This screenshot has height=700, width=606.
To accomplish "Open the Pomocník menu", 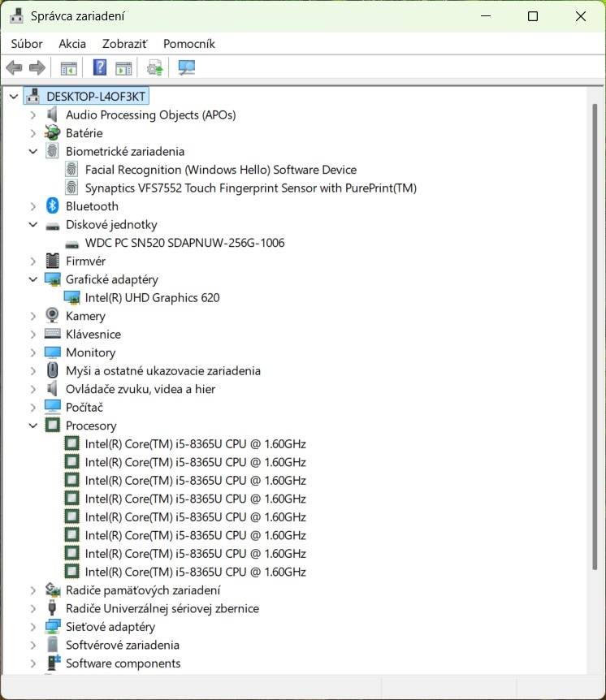I will coord(188,44).
